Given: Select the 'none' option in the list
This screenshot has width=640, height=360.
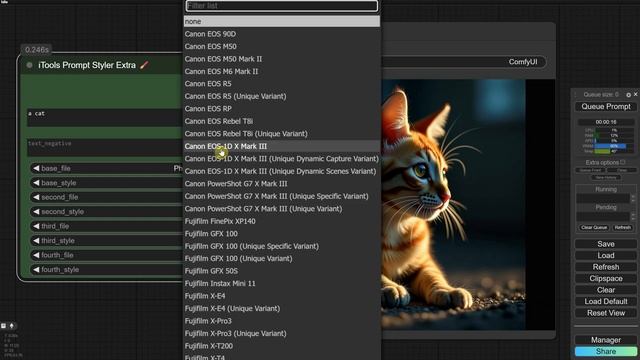Looking at the screenshot, I should pos(282,21).
